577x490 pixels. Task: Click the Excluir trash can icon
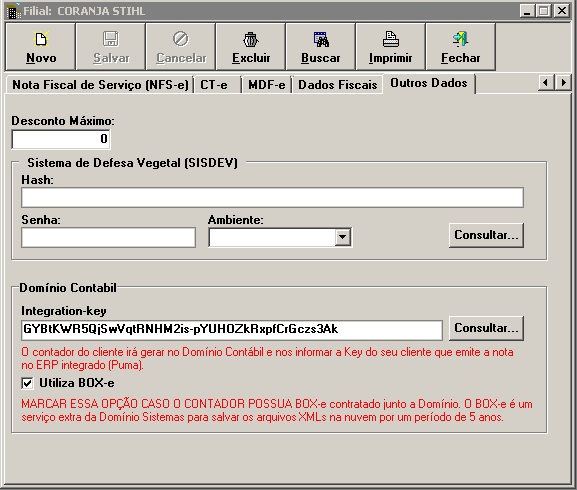click(x=251, y=39)
